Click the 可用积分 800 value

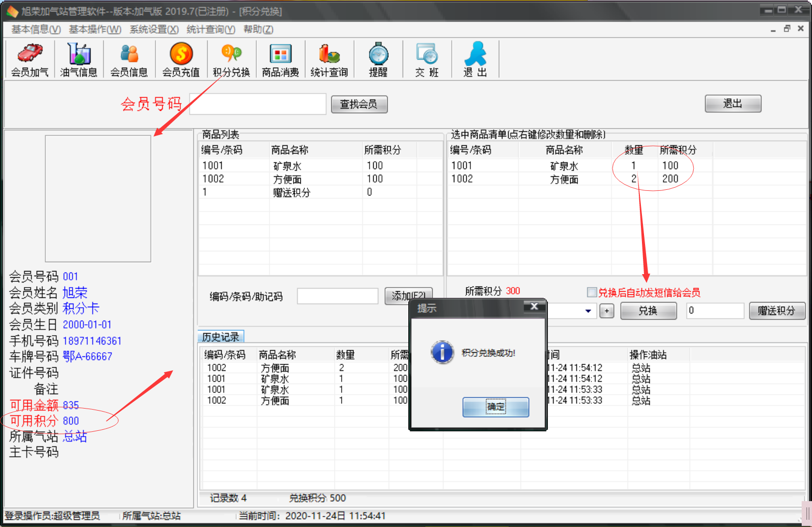(71, 421)
